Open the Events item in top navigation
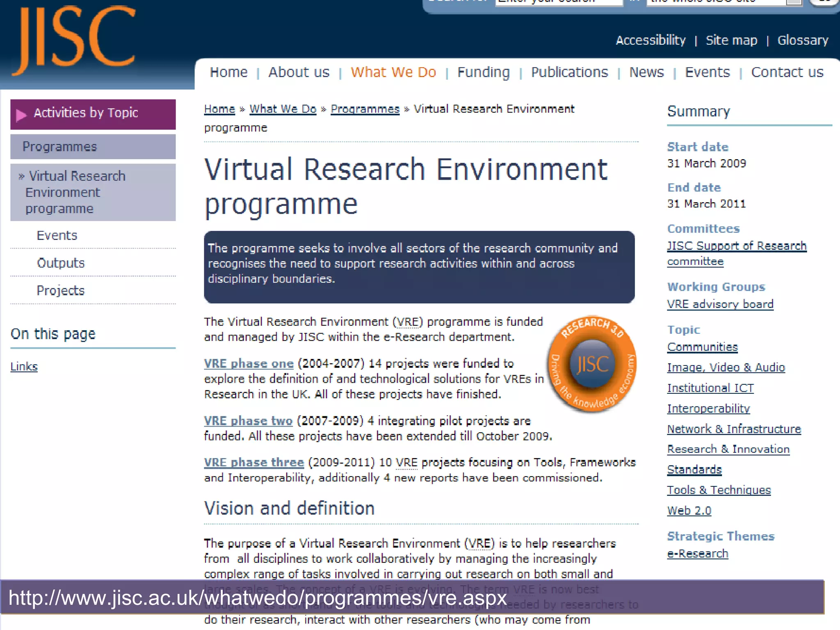This screenshot has height=630, width=840. (708, 72)
